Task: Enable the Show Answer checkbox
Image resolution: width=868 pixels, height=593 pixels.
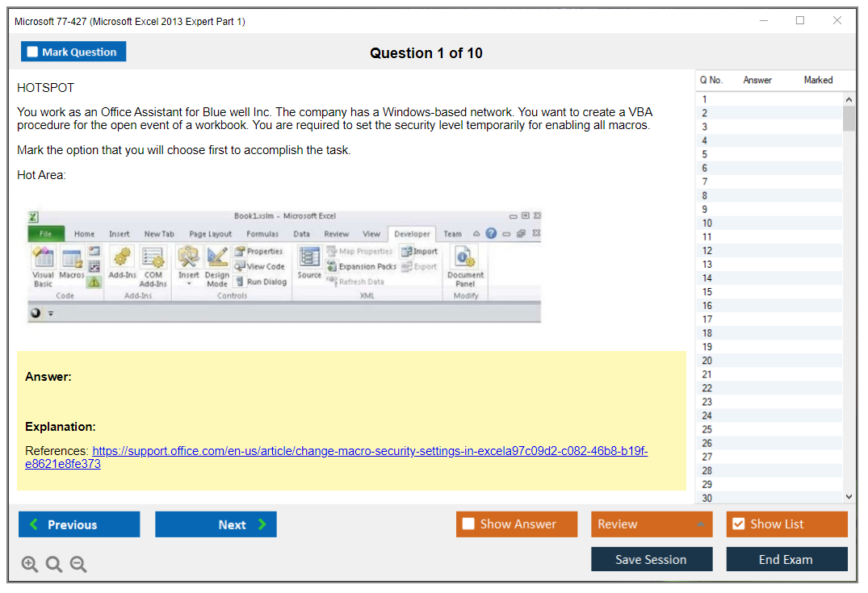Action: coord(468,524)
